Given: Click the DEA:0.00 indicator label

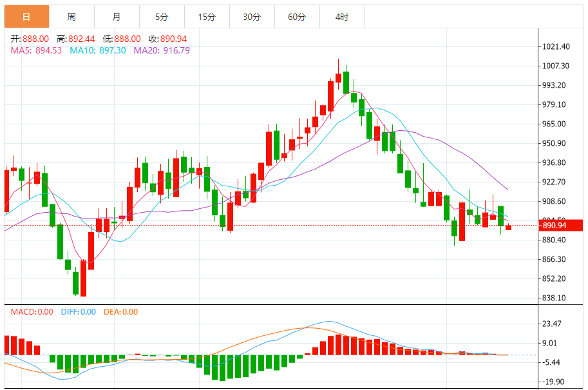Looking at the screenshot, I should click(120, 312).
